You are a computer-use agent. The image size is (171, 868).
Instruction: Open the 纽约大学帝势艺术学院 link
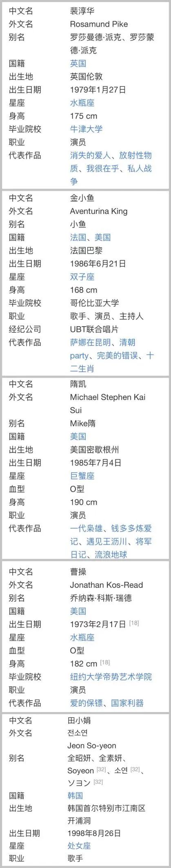[x=111, y=677]
